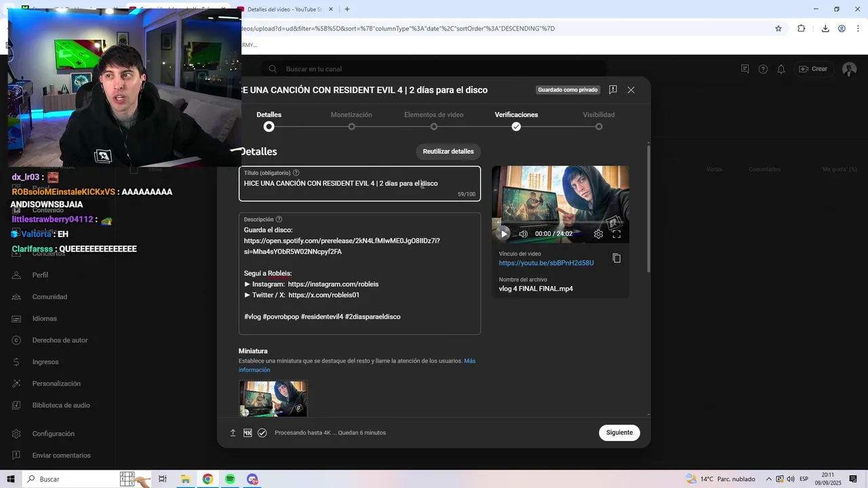Open Discord from the taskbar
This screenshot has height=488, width=868.
click(252, 479)
